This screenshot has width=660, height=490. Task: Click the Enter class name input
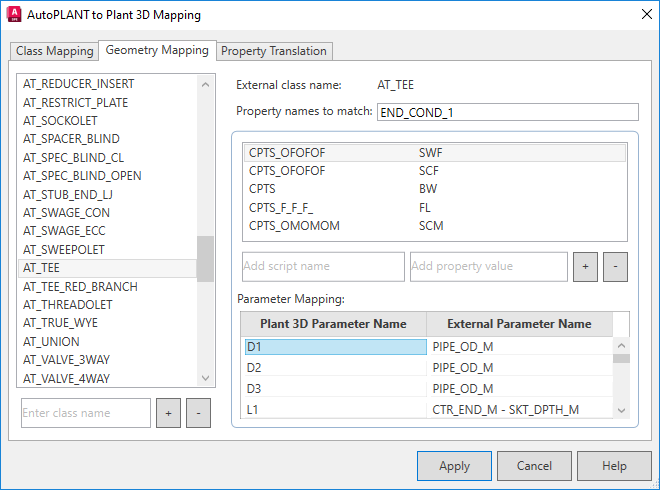pos(86,413)
